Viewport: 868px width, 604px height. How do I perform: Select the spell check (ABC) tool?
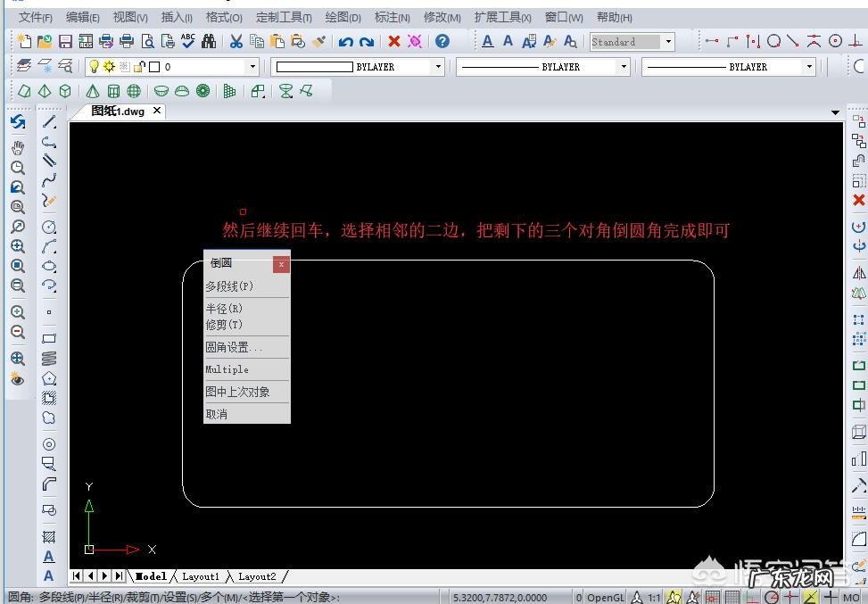pyautogui.click(x=188, y=40)
